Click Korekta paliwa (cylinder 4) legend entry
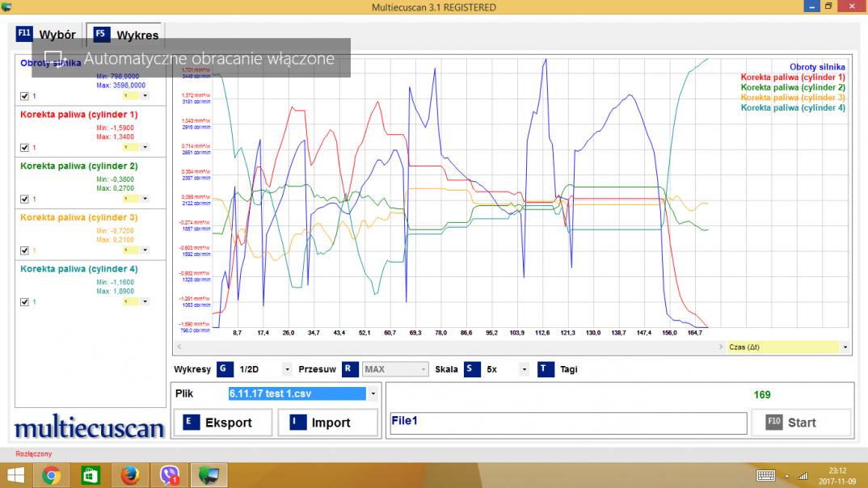The height and width of the screenshot is (488, 868). (x=793, y=108)
